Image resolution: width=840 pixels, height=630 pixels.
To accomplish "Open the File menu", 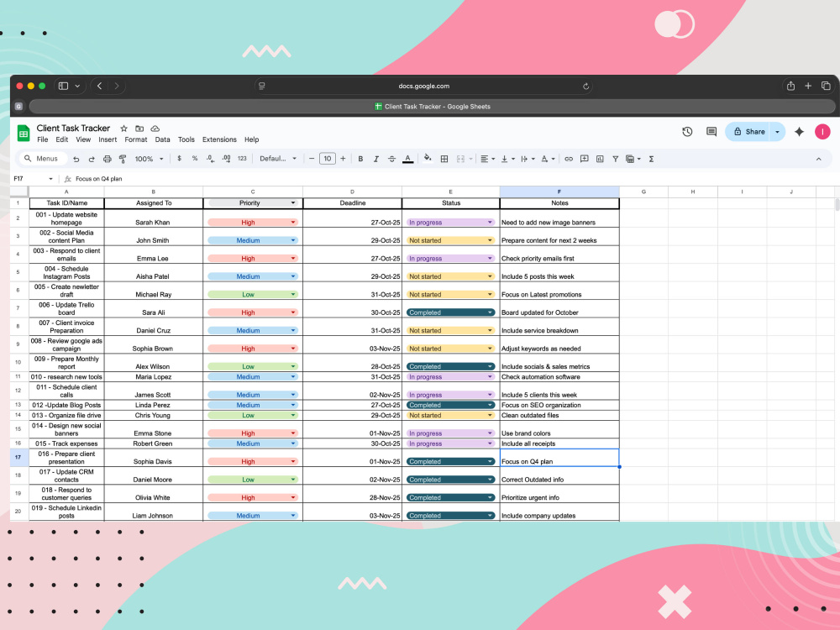I will 42,139.
